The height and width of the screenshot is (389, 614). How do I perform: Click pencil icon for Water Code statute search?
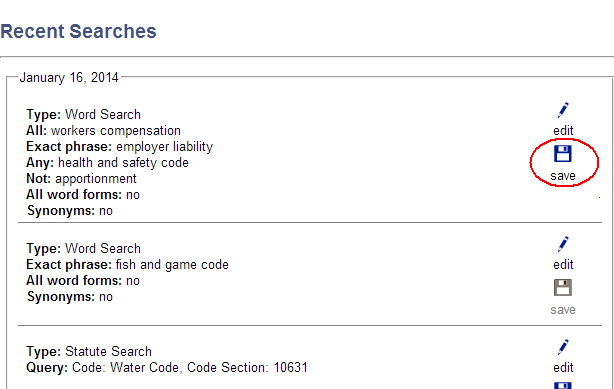click(563, 347)
